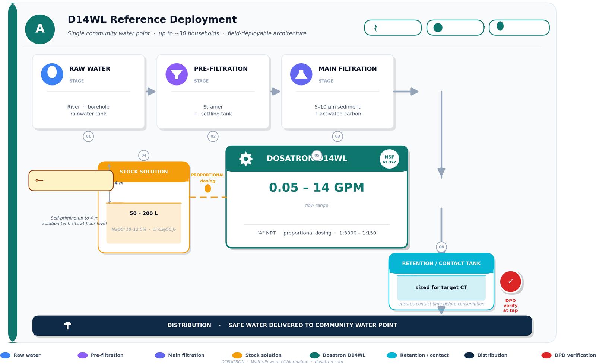Click the NaOCl 10–12.5% chemical line
Image resolution: width=596 pixels, height=364 pixels.
click(144, 230)
